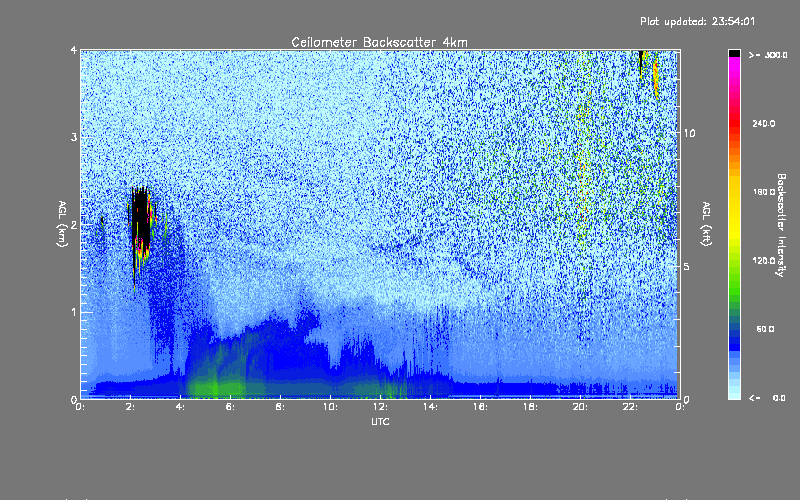The height and width of the screenshot is (500, 800).
Task: Click the '10:' tick on UTC axis
Action: (330, 407)
